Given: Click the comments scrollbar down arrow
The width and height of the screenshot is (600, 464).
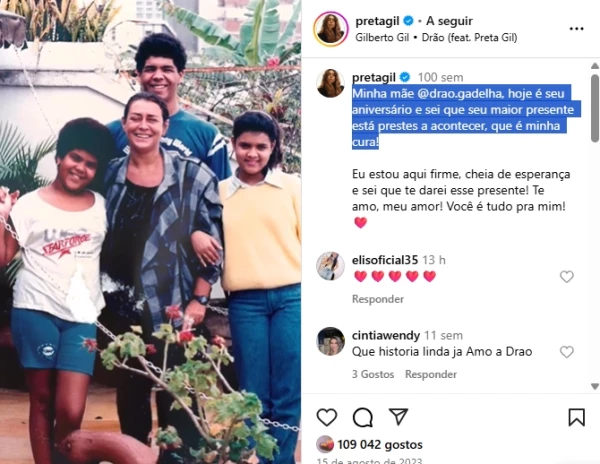Looking at the screenshot, I should tap(595, 386).
